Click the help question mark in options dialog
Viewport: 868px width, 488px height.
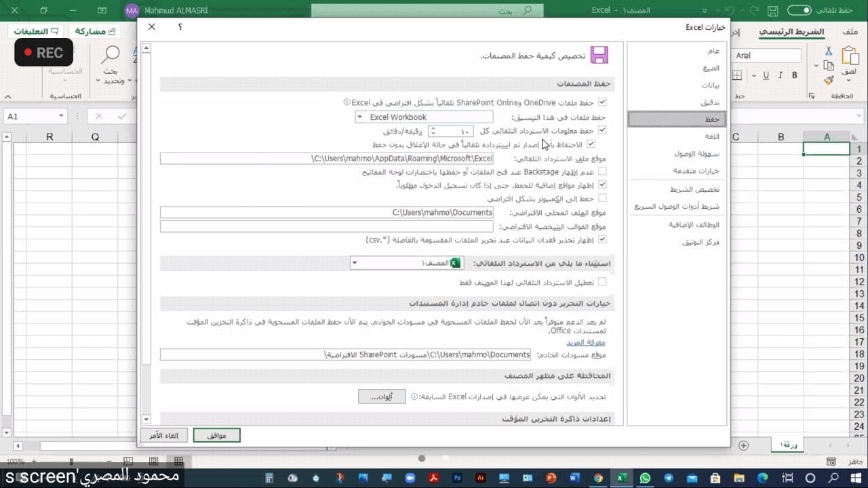pos(180,27)
